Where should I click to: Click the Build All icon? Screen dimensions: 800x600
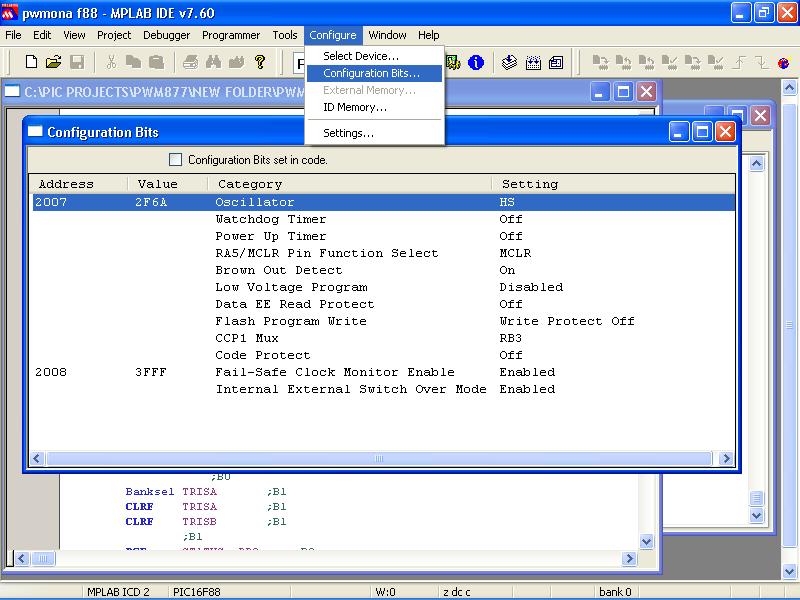pos(533,62)
